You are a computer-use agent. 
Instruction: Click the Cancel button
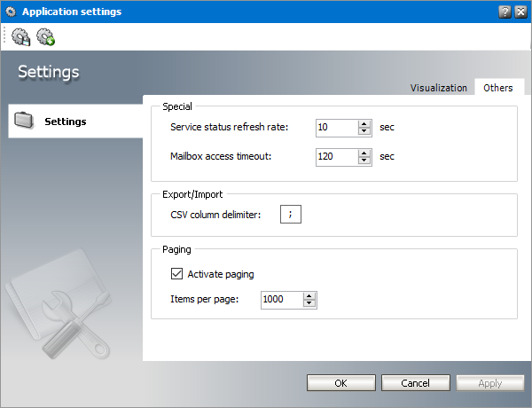coord(416,383)
